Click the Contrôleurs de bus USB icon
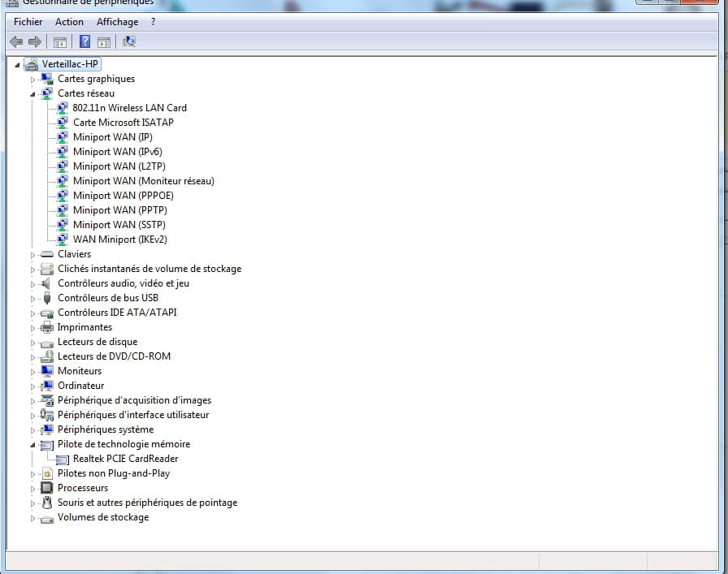This screenshot has width=728, height=574. [x=47, y=298]
